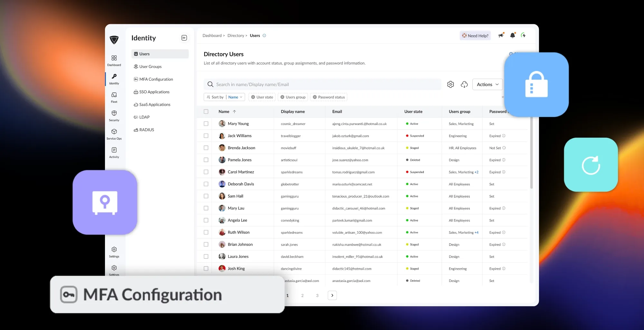The image size is (644, 330).
Task: Expand the +4 groups for Ruth Wilson
Action: pyautogui.click(x=477, y=232)
